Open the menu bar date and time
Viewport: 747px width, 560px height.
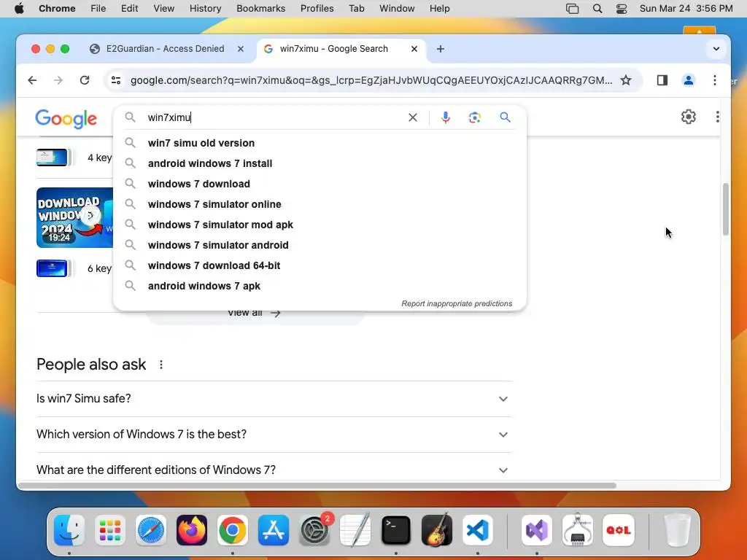[686, 9]
